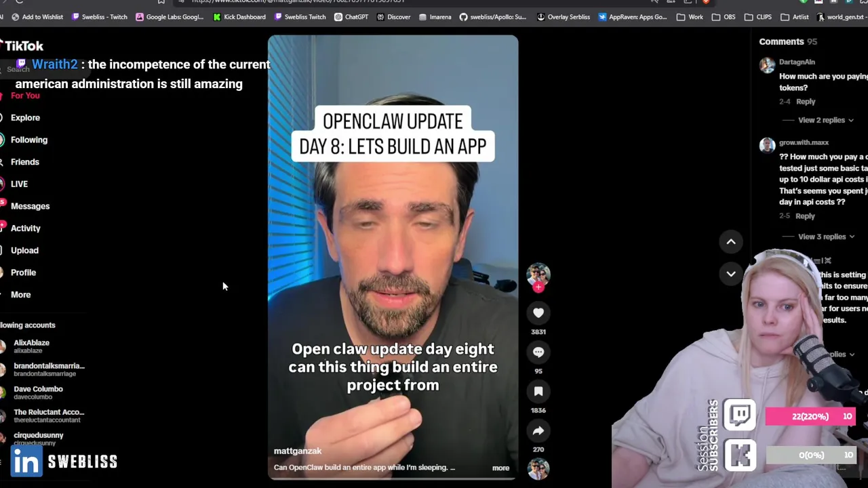The image size is (868, 488).
Task: Open grow.with.maxx commenter avatar
Action: [x=767, y=146]
